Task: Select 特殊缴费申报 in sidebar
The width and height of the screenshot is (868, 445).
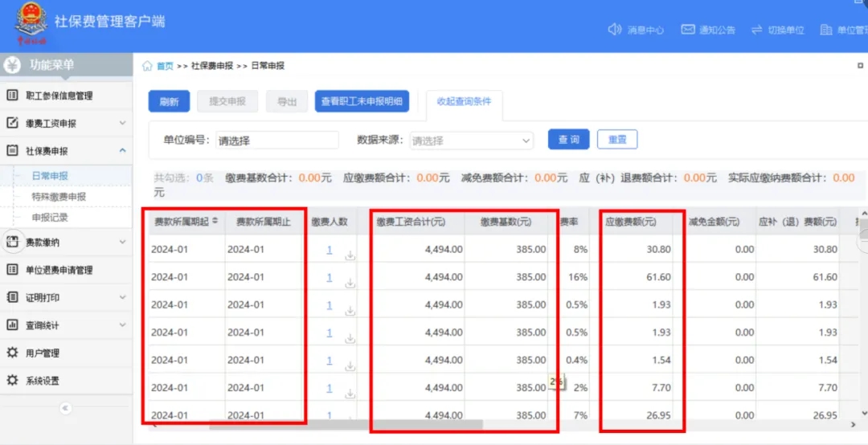Action: (x=59, y=197)
